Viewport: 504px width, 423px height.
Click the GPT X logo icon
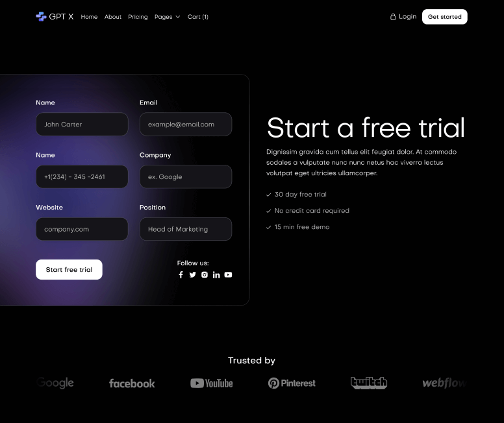(x=41, y=16)
